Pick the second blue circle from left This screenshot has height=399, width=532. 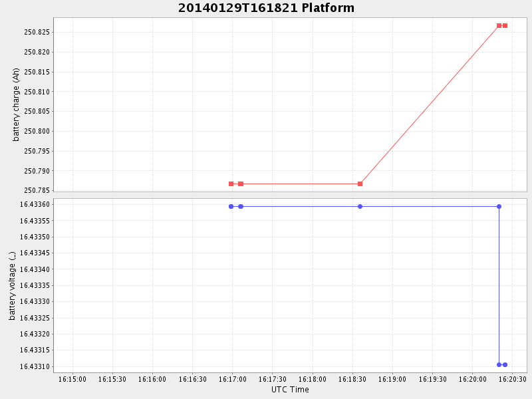point(241,206)
